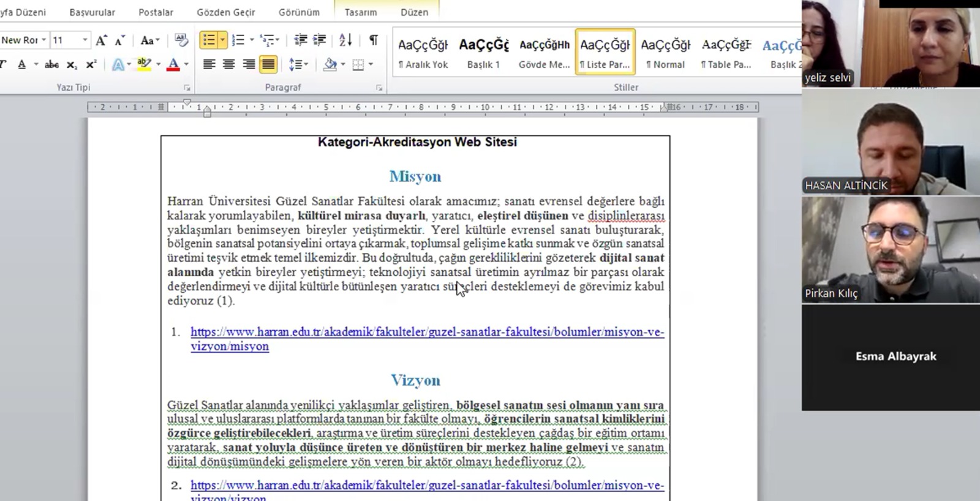This screenshot has width=980, height=501.
Task: Open the Görünüm ribbon tab
Action: [x=299, y=12]
